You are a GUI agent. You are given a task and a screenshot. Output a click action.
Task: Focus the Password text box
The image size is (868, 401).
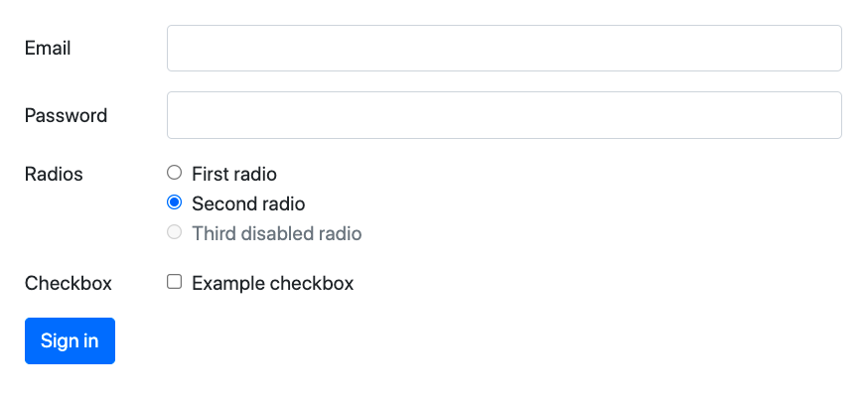(504, 115)
